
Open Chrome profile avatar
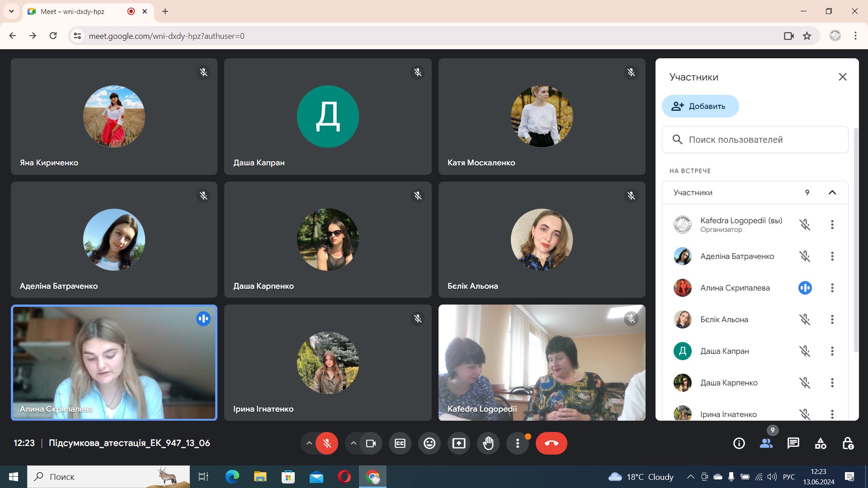(x=835, y=36)
